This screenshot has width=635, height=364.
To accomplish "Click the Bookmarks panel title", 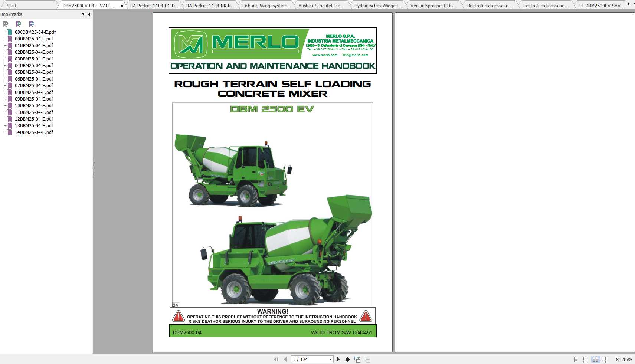I will (x=11, y=14).
